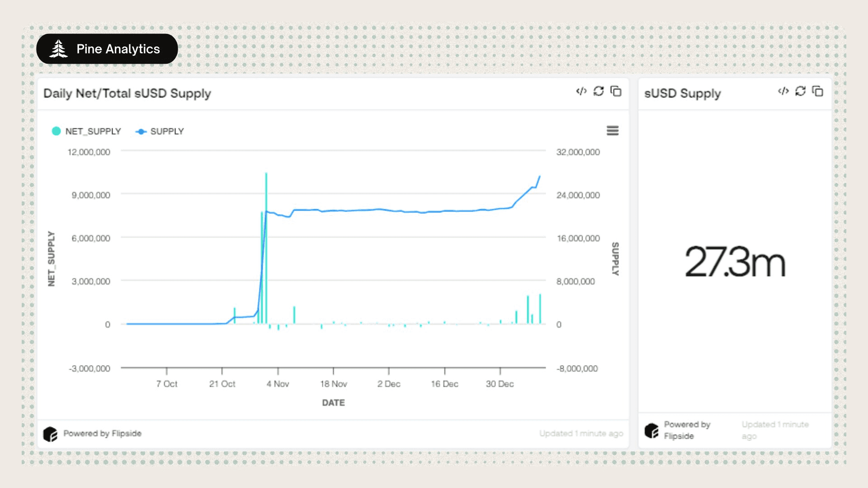
Task: Click Updated 1 minute ago in sUSD panel
Action: click(775, 430)
